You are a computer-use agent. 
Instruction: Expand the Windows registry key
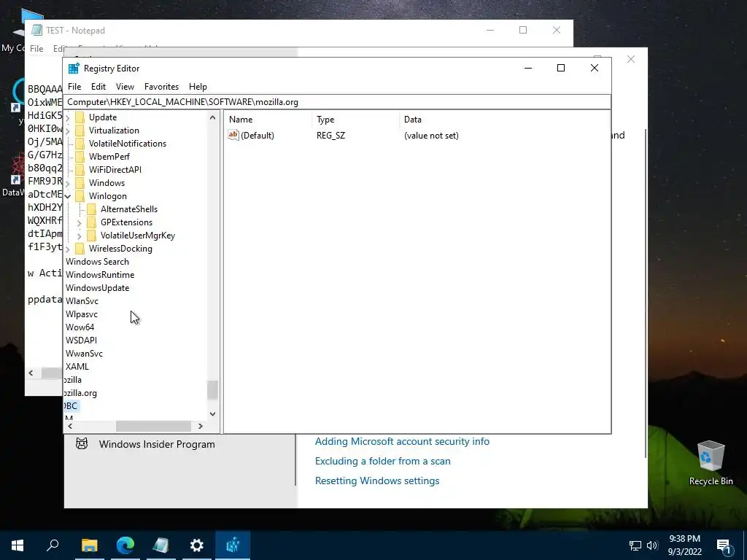(68, 183)
